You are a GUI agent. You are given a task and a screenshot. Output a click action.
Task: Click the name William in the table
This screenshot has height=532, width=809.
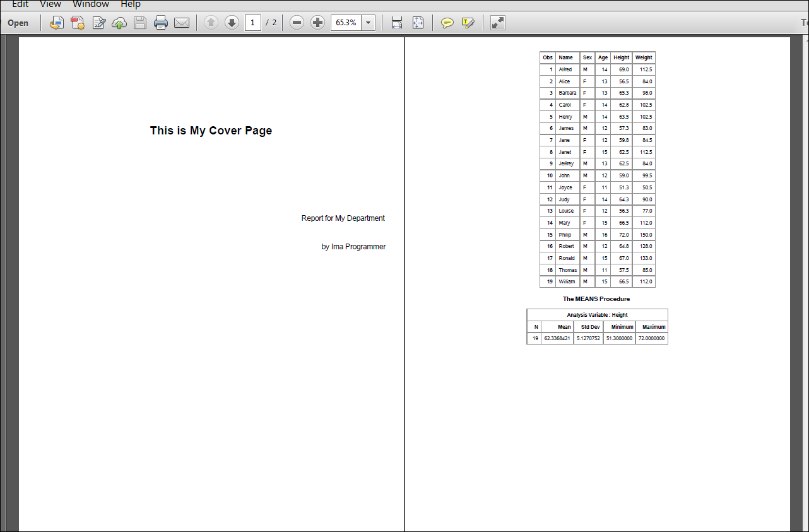[x=567, y=281]
